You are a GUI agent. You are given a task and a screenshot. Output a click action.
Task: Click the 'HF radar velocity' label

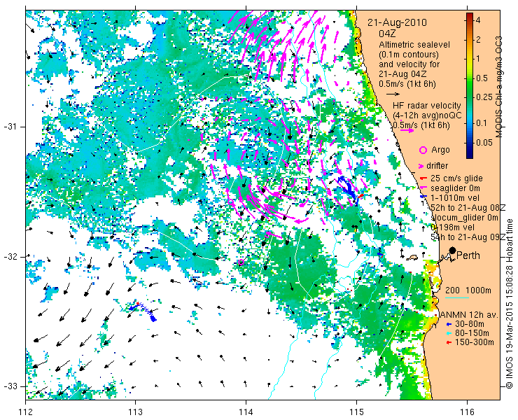(427, 106)
